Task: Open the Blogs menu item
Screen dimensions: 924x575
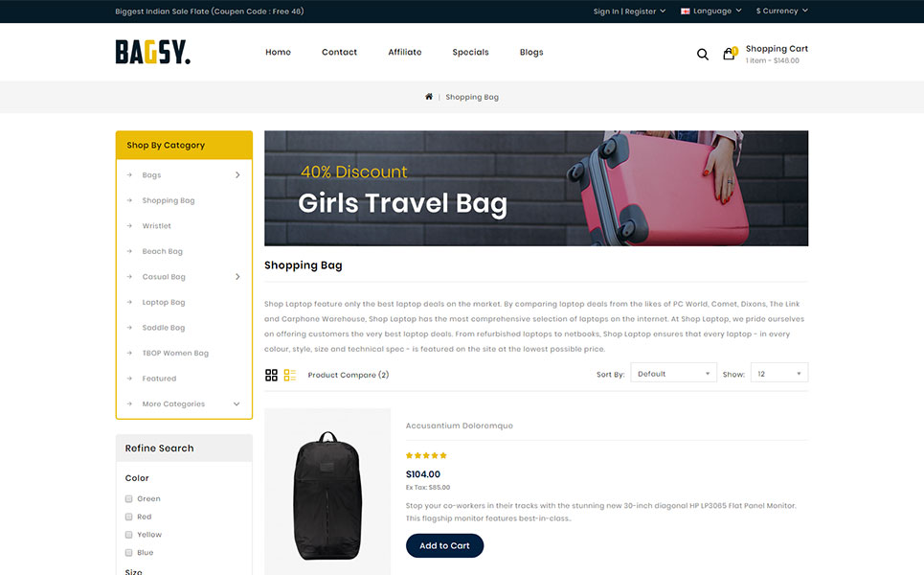Action: pos(531,52)
